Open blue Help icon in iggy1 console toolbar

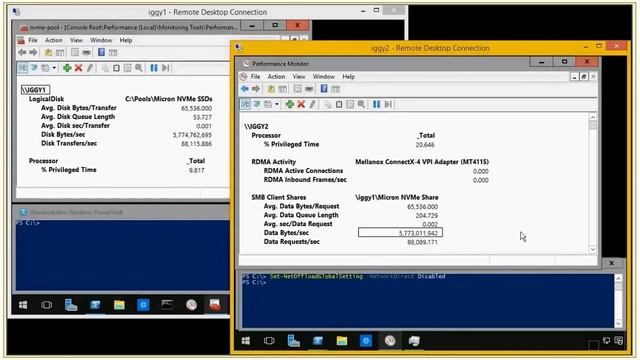coord(101,52)
